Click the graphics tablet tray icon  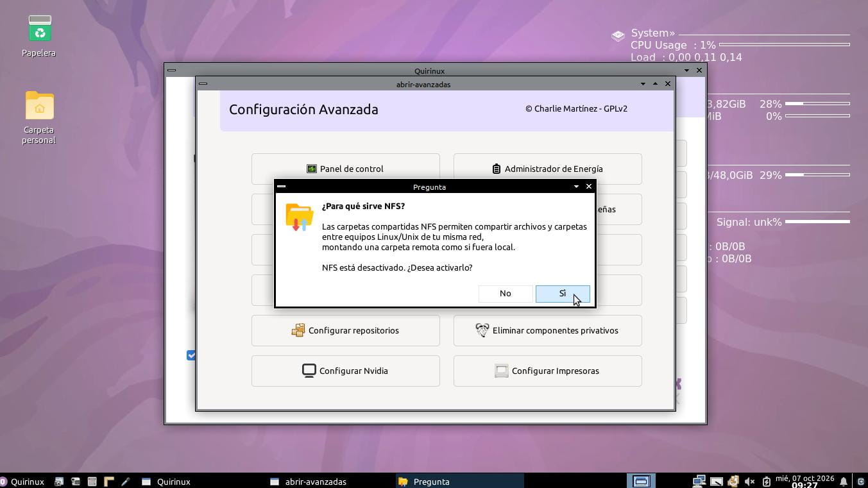[x=717, y=482]
